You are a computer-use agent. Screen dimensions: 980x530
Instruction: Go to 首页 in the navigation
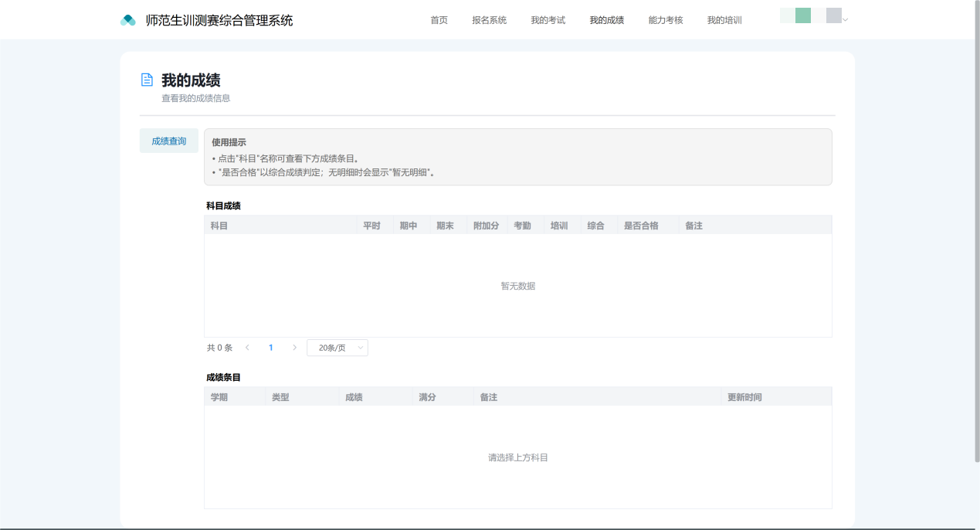point(439,20)
